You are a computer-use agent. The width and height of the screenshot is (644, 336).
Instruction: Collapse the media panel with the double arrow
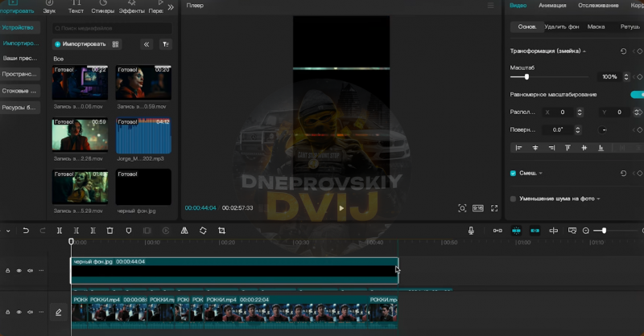tap(147, 44)
